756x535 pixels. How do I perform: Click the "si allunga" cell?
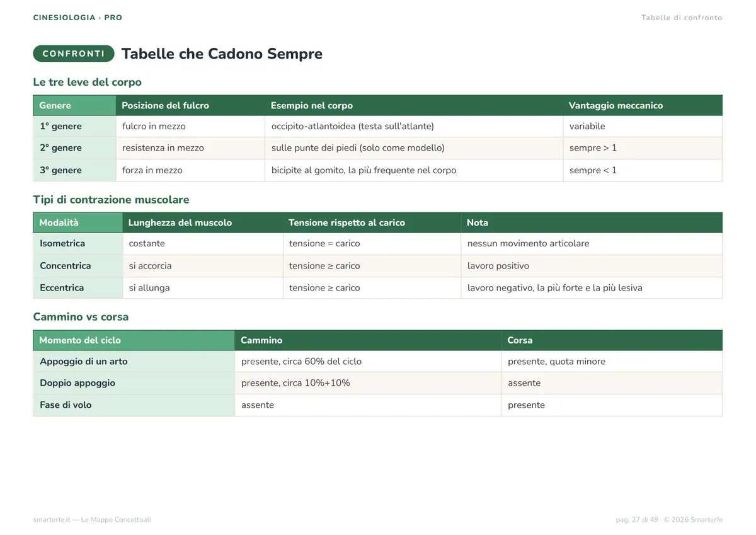203,288
